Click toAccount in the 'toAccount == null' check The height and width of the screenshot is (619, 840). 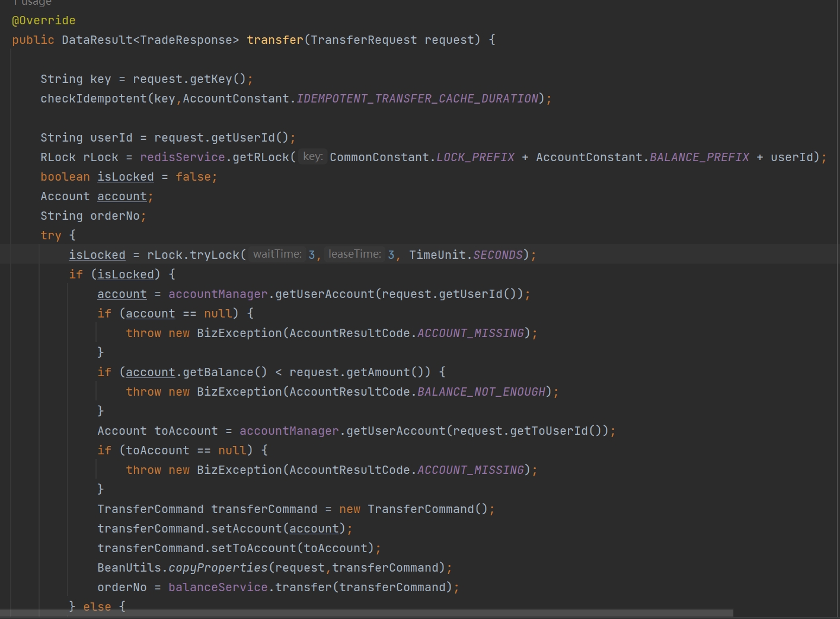[158, 451]
